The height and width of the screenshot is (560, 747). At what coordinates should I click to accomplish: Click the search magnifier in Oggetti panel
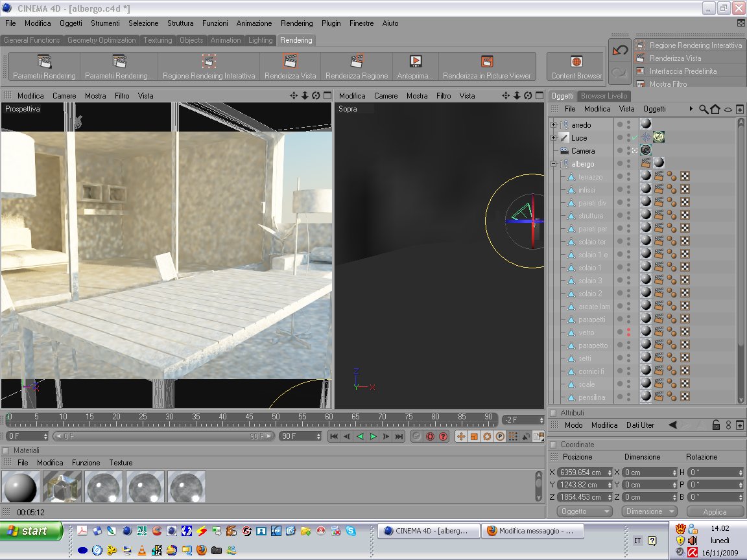(704, 109)
